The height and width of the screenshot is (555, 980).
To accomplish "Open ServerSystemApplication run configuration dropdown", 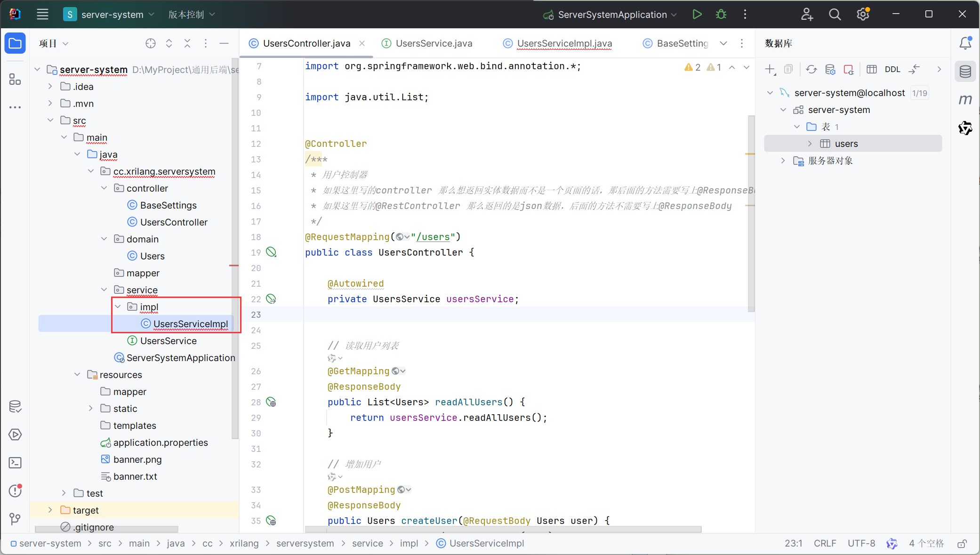I will coord(610,15).
